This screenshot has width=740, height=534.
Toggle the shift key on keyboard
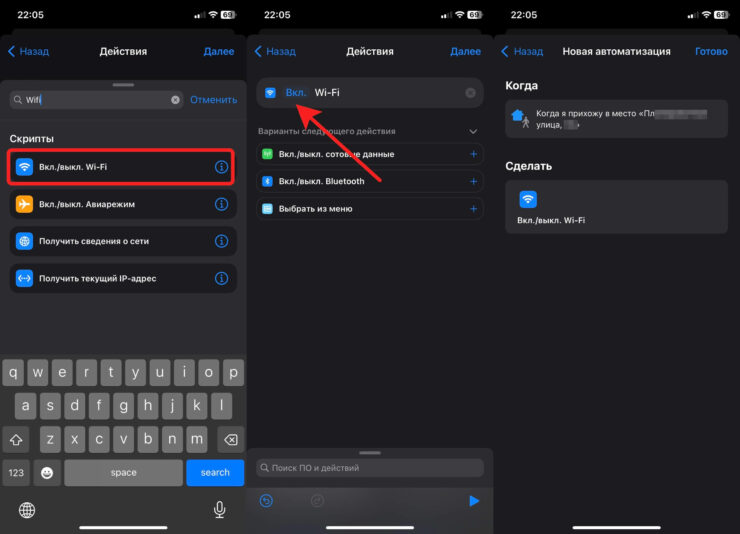pos(17,439)
